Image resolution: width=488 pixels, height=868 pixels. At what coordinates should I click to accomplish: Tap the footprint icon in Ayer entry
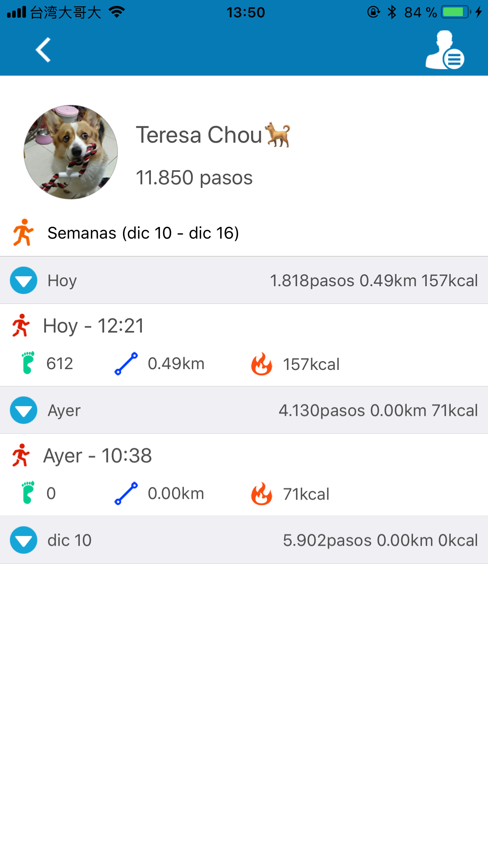(x=28, y=493)
